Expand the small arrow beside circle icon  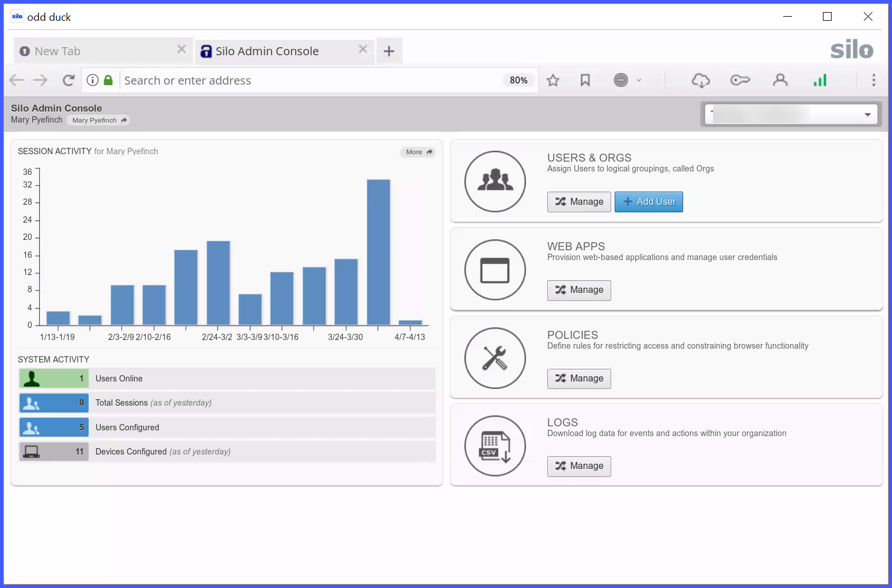[639, 80]
